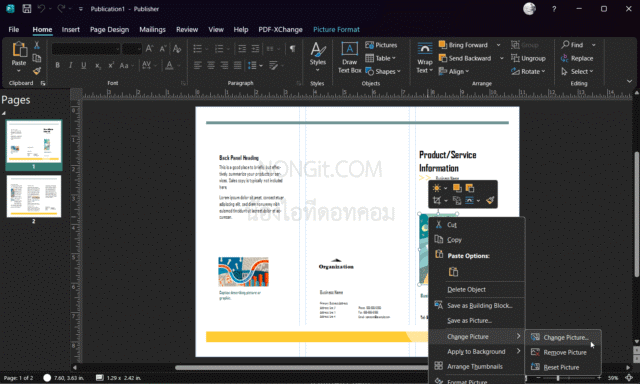Click Draw Text Box tool
Viewport: 640px width, 384px height.
click(x=349, y=57)
